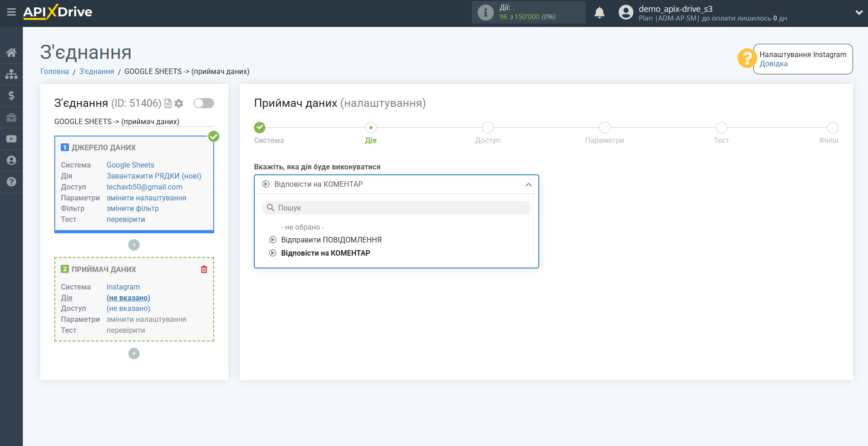Image resolution: width=868 pixels, height=446 pixels.
Task: Select the Параметри step
Action: [x=605, y=127]
